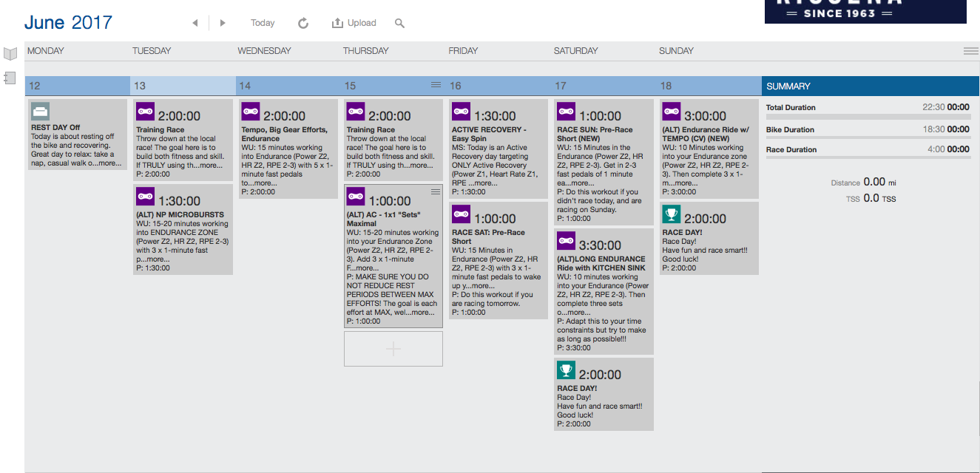Open the book library icon in sidebar
The image size is (980, 473).
(x=10, y=53)
